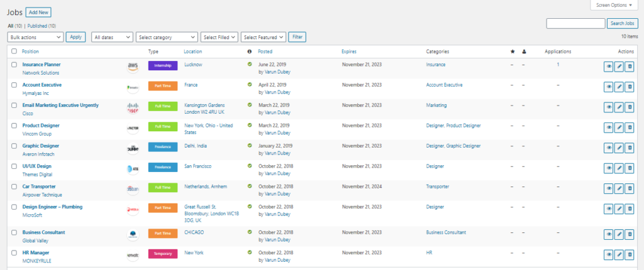The image size is (644, 270).
Task: Click the filled person column header icon
Action: (524, 51)
